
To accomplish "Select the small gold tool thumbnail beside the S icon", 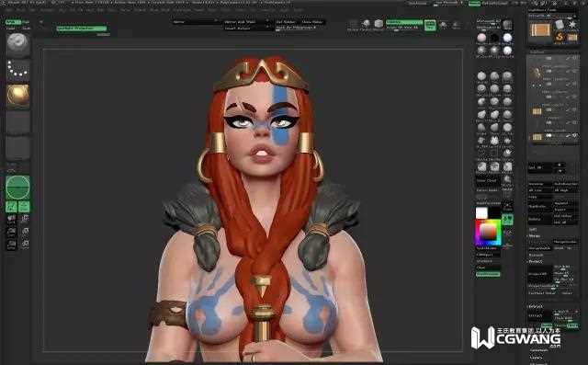I will click(572, 37).
